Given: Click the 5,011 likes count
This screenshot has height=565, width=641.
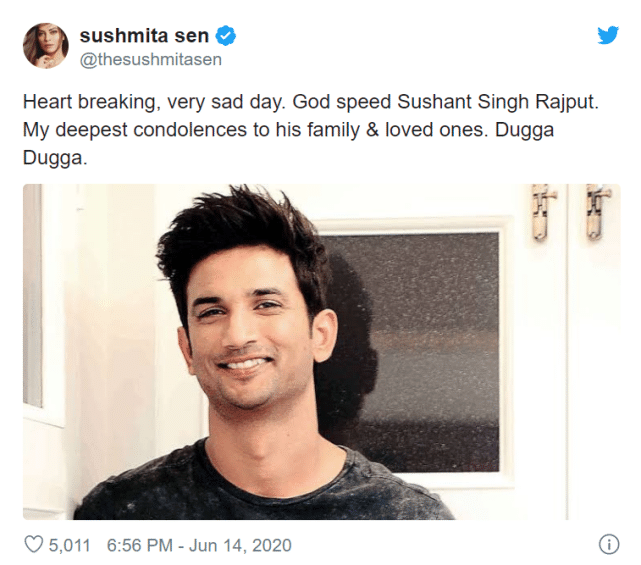Looking at the screenshot, I should 70,545.
